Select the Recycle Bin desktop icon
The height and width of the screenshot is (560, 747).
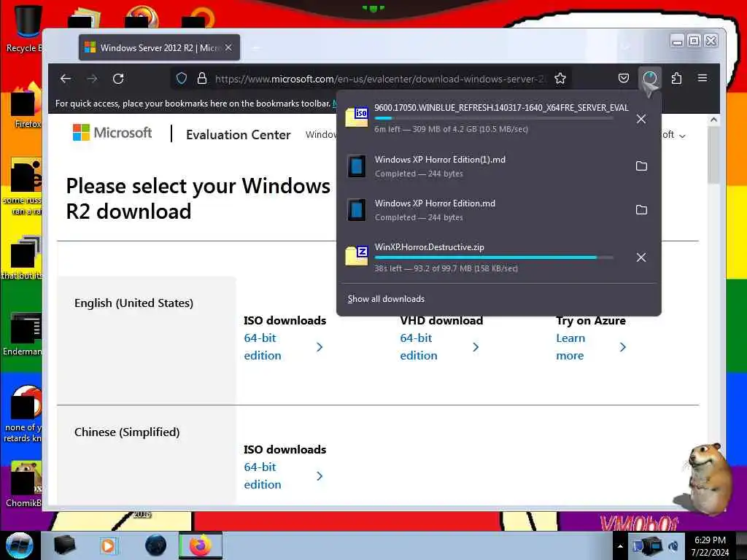[24, 28]
